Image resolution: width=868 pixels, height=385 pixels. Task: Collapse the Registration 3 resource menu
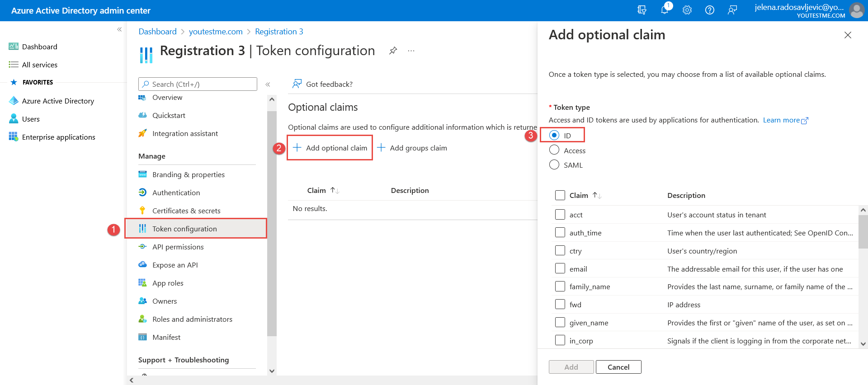(268, 85)
